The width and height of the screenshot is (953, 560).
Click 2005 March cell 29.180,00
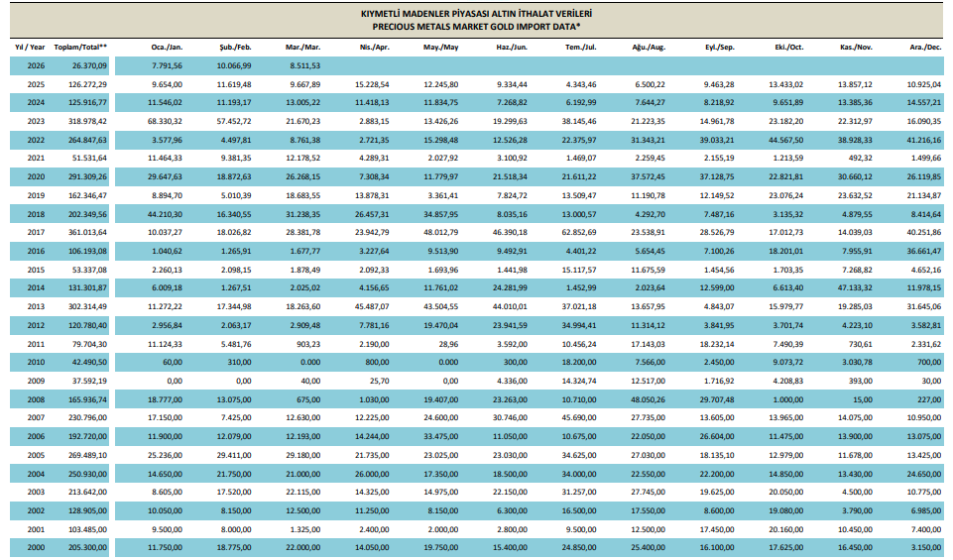(x=301, y=456)
